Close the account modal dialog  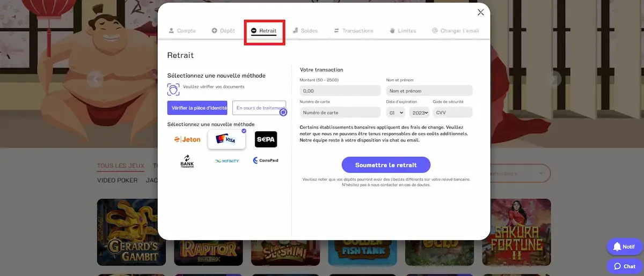pos(480,12)
